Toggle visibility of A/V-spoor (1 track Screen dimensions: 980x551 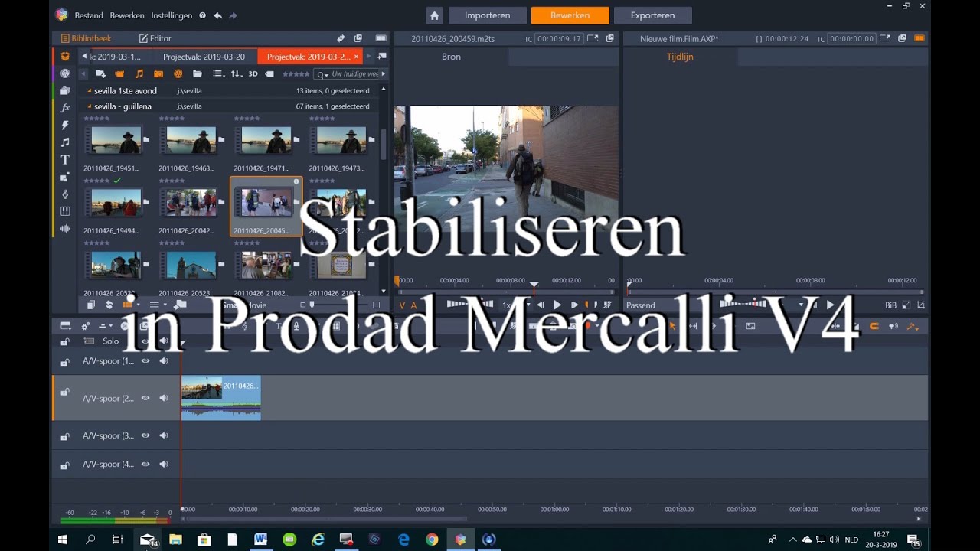145,360
